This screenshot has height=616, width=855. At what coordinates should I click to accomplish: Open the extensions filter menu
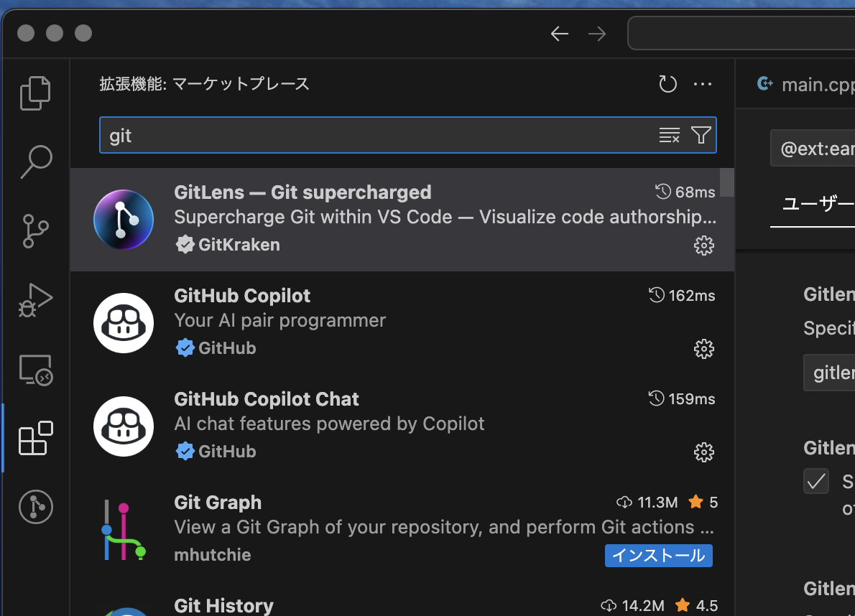coord(701,135)
